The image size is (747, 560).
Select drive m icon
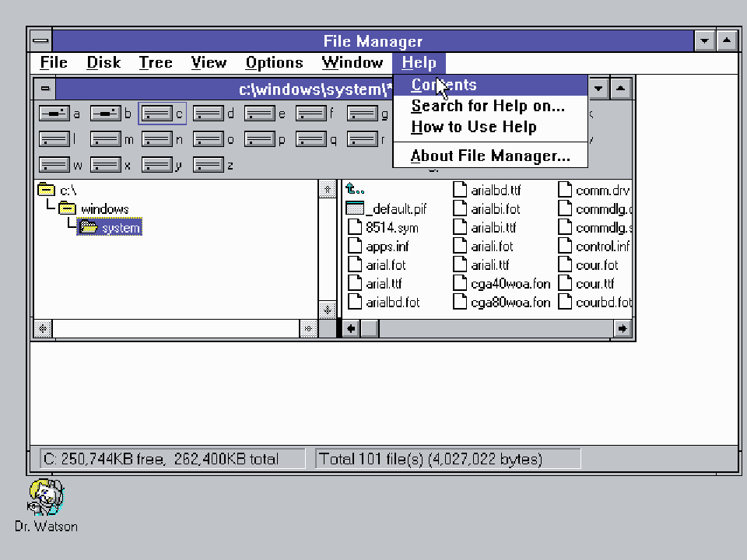pyautogui.click(x=106, y=139)
